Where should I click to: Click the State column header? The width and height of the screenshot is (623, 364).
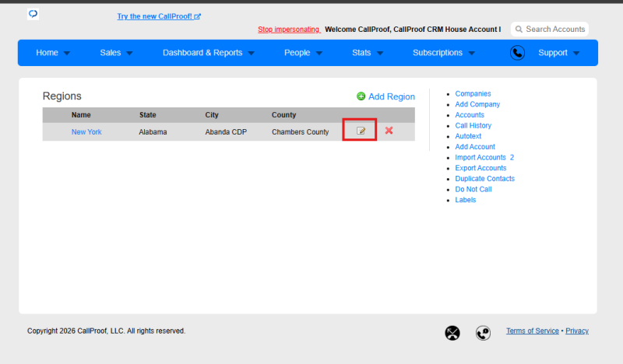pyautogui.click(x=147, y=114)
